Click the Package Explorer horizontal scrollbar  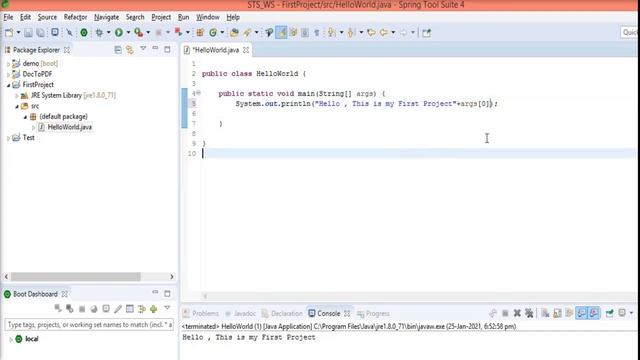[x=76, y=277]
